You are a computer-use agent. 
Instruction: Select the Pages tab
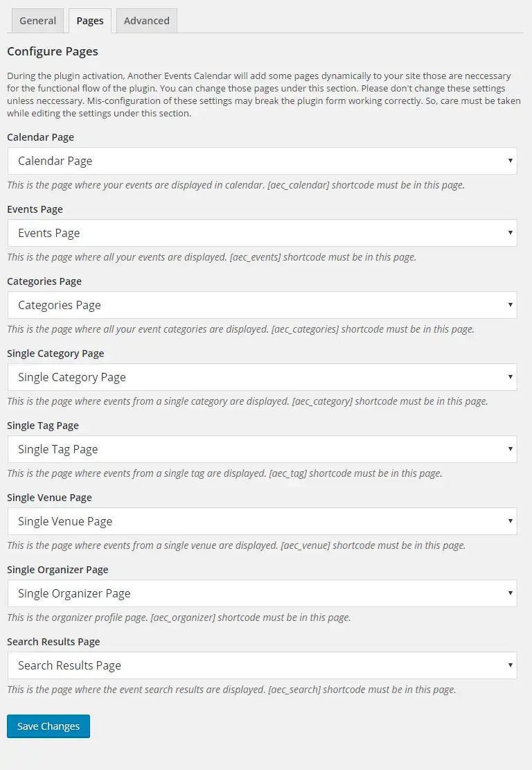click(90, 21)
